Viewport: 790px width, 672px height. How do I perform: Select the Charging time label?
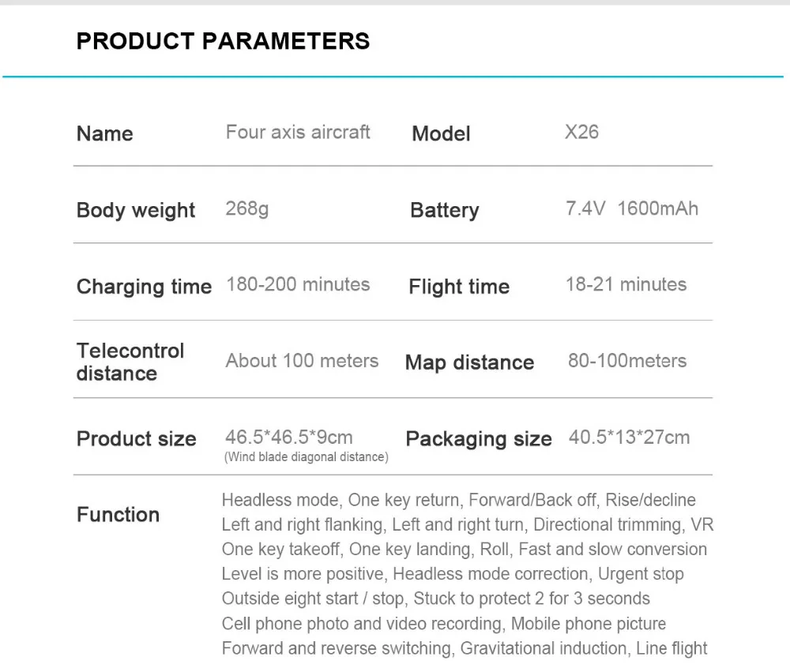click(x=144, y=287)
